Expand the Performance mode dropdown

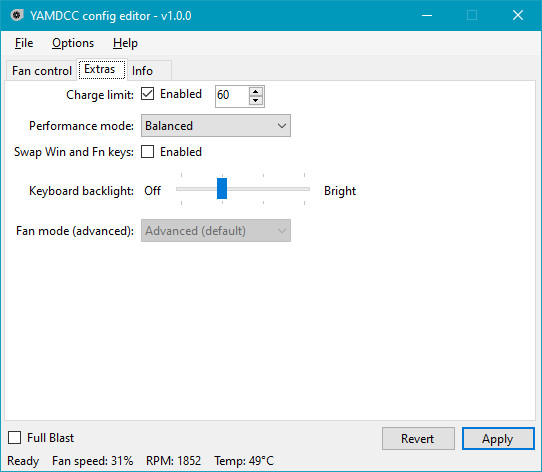point(216,126)
